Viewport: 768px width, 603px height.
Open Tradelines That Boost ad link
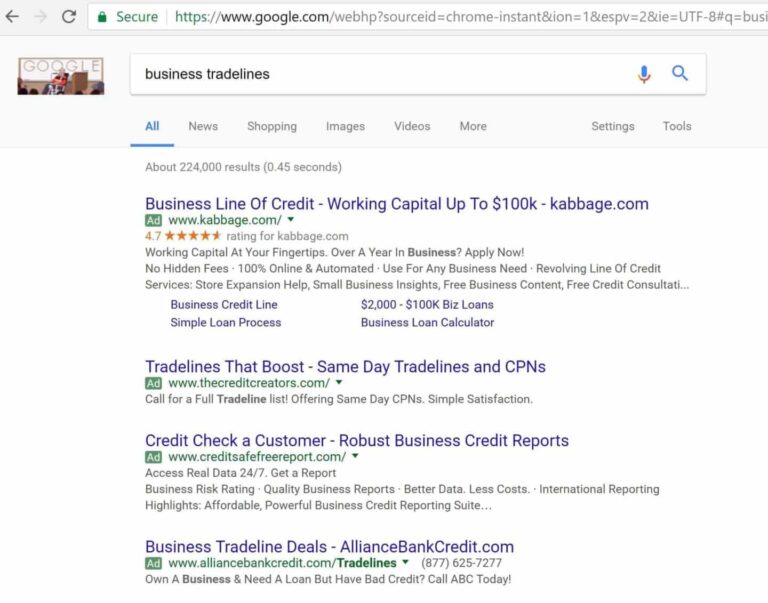click(x=345, y=366)
